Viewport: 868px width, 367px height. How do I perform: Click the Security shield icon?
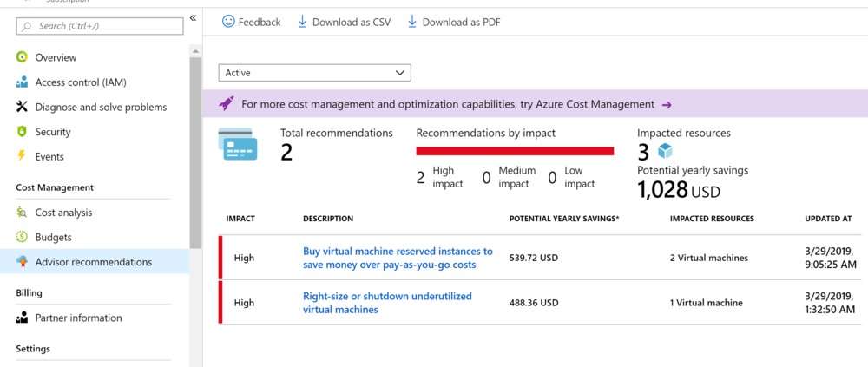22,132
